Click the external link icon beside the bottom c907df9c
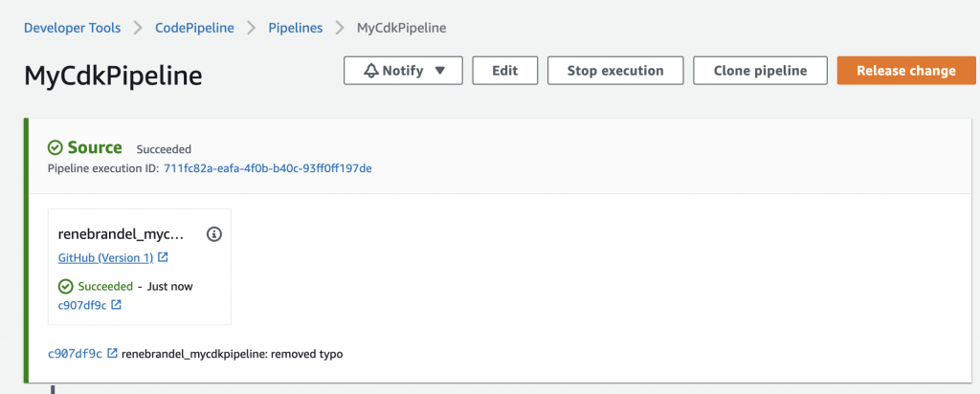 point(113,354)
